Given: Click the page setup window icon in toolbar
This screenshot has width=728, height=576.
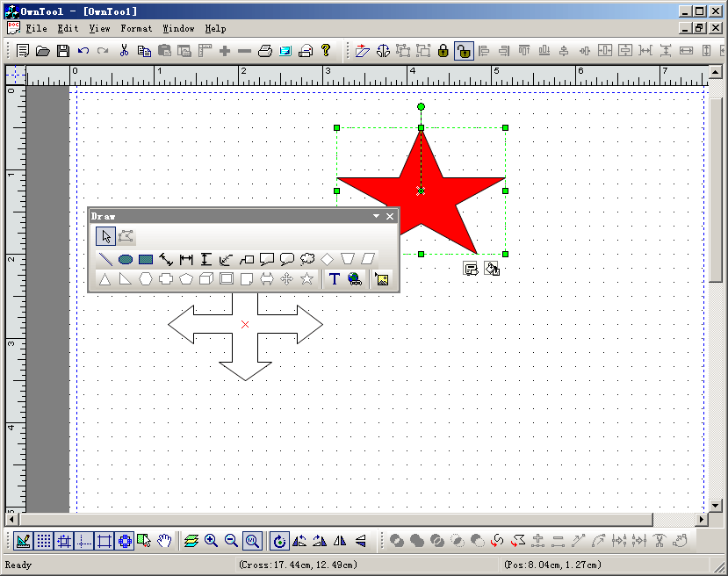Looking at the screenshot, I should 285,50.
